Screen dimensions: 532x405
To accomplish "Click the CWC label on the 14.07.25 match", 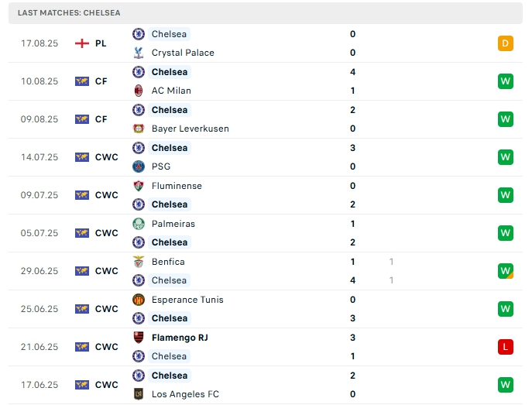I will click(107, 157).
